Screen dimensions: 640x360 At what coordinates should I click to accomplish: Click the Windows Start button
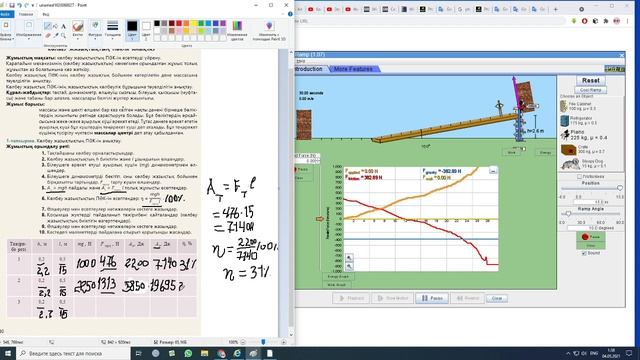coord(7,353)
